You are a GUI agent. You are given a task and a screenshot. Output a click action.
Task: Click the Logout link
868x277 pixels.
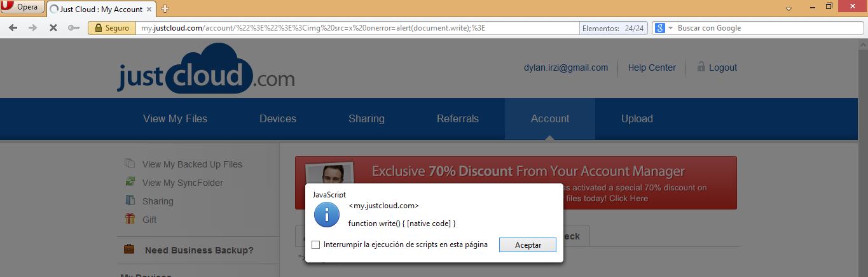point(723,67)
